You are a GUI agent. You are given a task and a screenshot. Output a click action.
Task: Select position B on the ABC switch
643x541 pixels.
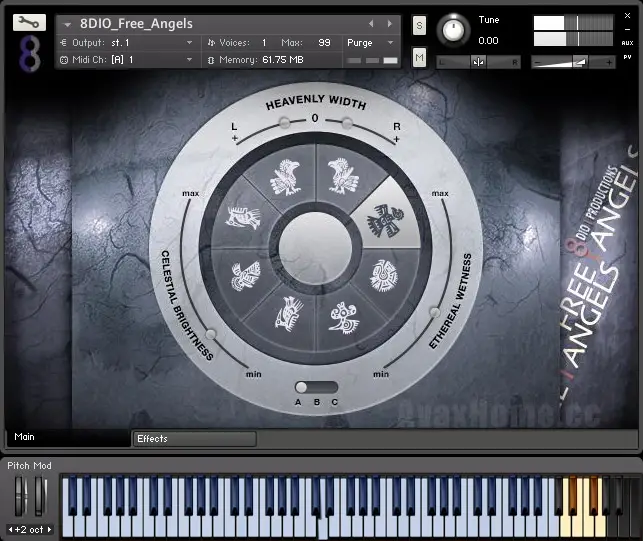click(317, 402)
